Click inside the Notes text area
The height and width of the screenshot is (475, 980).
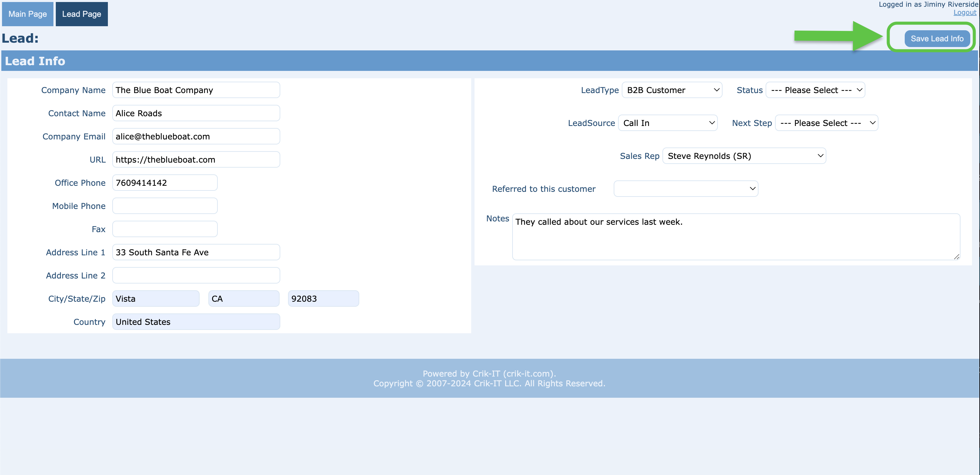[734, 236]
